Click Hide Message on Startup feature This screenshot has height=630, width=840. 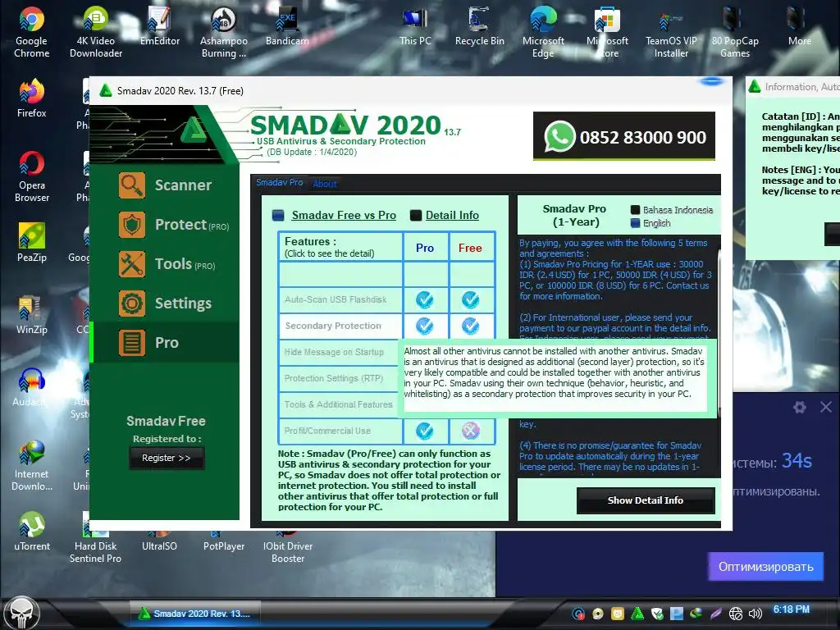(x=340, y=352)
